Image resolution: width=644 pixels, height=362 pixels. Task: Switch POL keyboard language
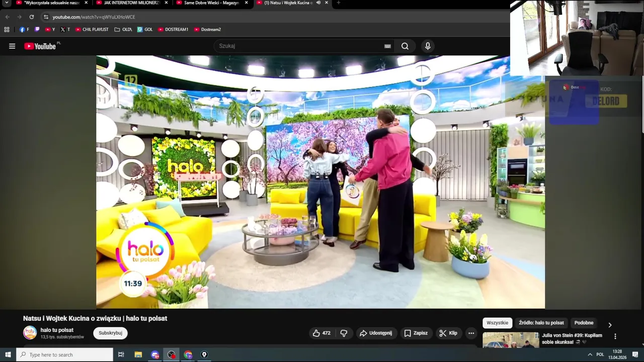pos(600,354)
